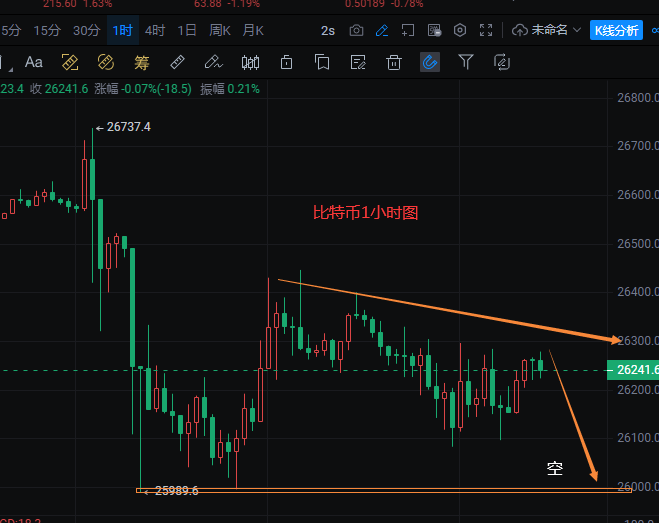Viewport: 659px width, 523px height.
Task: Click the 26241.6 current price tag
Action: (x=633, y=370)
